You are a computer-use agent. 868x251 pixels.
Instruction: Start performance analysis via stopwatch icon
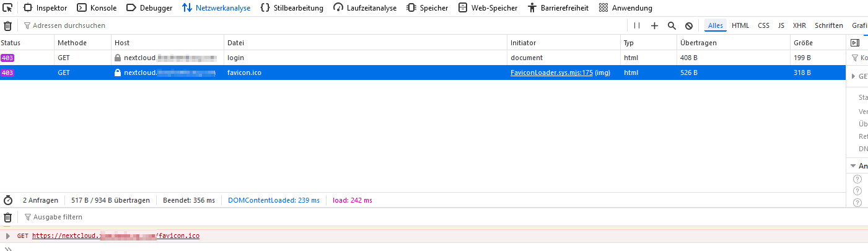(8, 200)
